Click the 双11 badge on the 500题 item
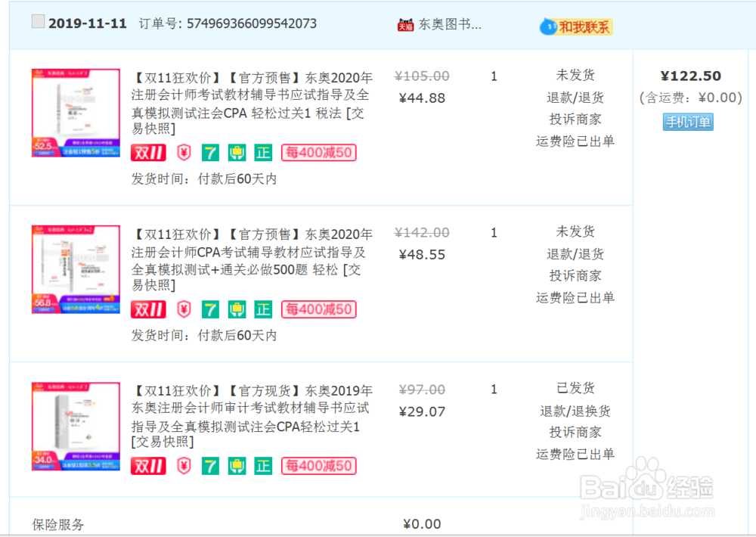The height and width of the screenshot is (537, 756). coord(148,309)
